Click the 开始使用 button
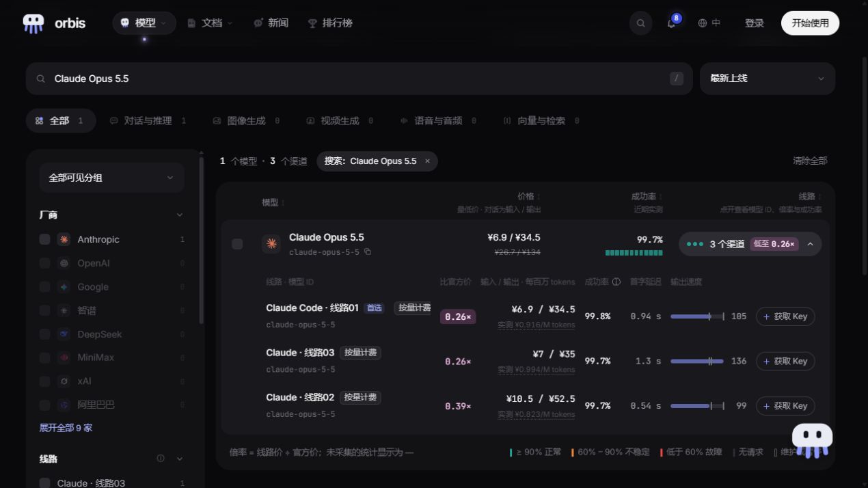 pyautogui.click(x=810, y=23)
